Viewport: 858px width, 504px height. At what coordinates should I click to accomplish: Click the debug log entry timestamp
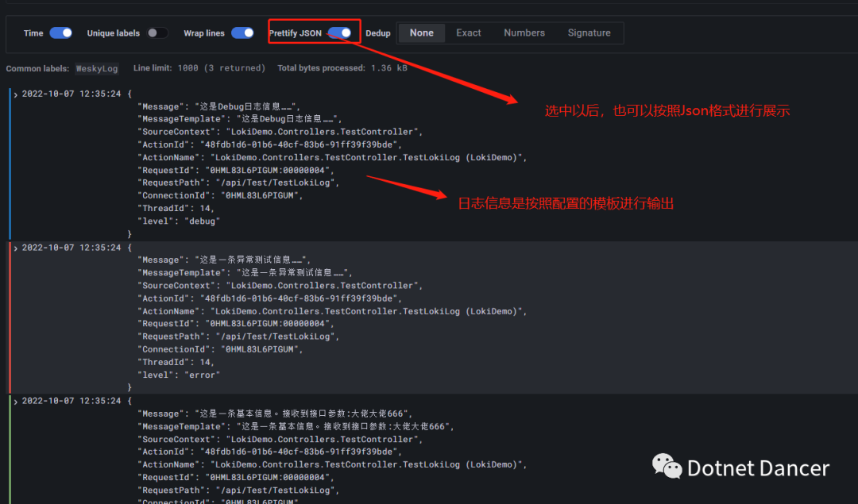[x=71, y=94]
